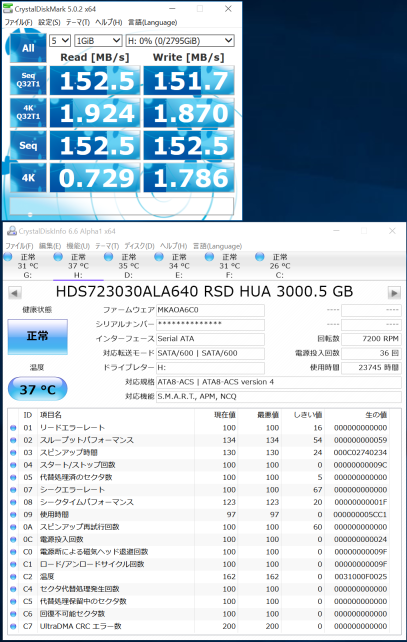Click status dot for attribute C7 row

point(13,626)
